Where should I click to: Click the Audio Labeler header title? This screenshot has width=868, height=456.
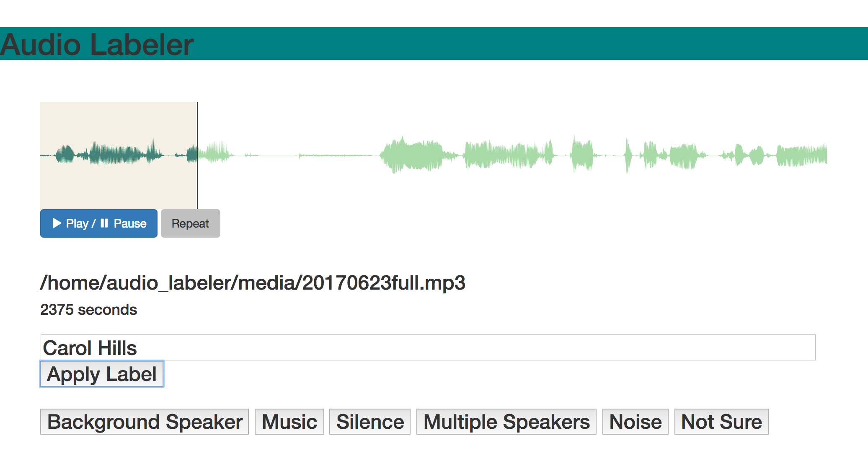97,44
